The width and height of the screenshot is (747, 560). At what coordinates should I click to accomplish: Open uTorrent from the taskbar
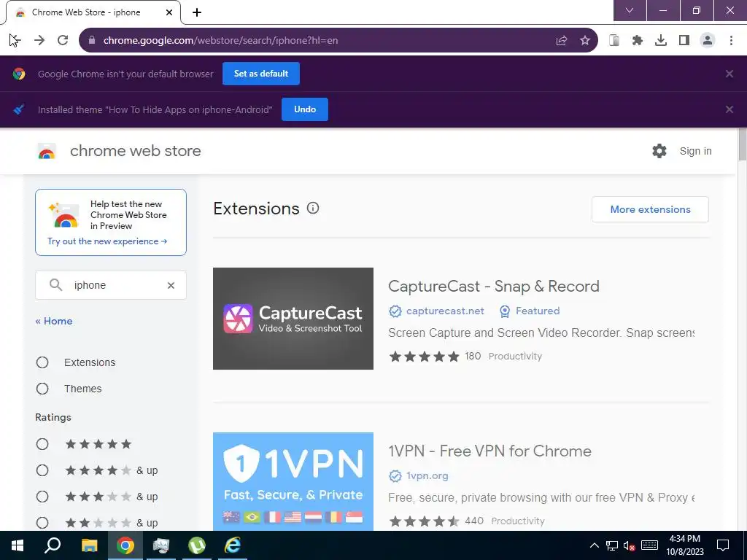click(197, 545)
